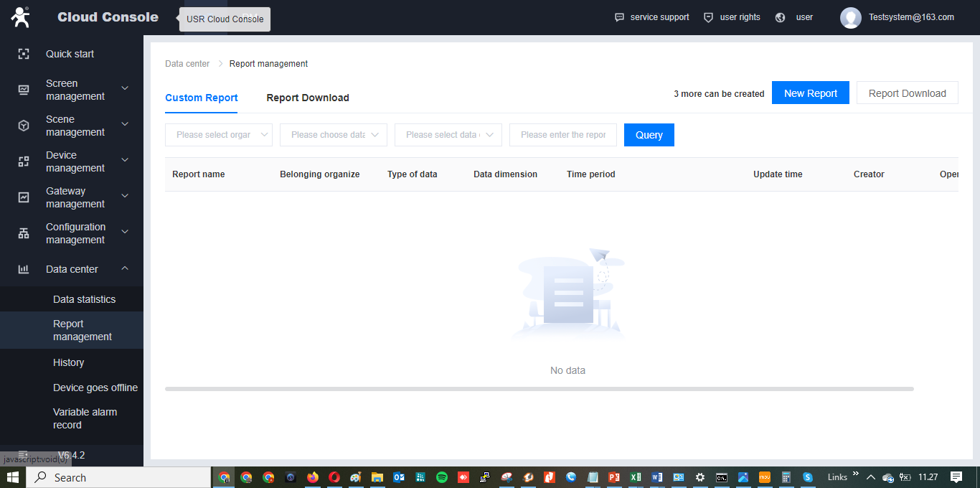Expand the Screen management chevron

125,88
